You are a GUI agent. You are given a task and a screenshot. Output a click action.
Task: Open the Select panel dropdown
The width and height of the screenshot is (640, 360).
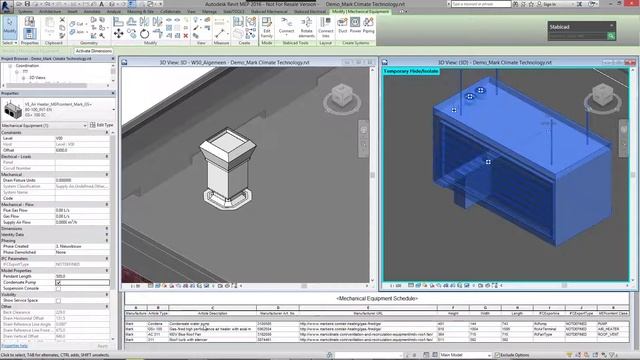10,42
